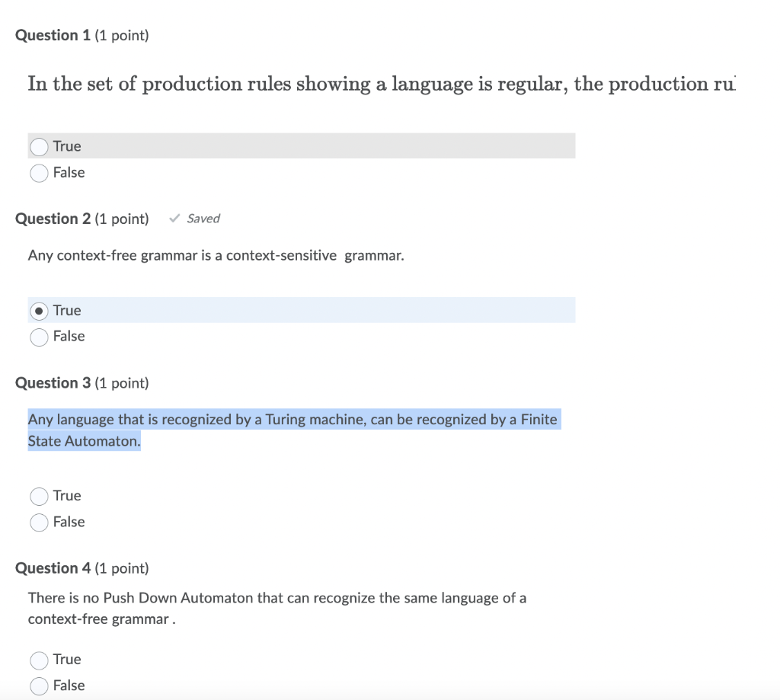Click the Saved status label
This screenshot has width=780, height=700.
[x=201, y=219]
